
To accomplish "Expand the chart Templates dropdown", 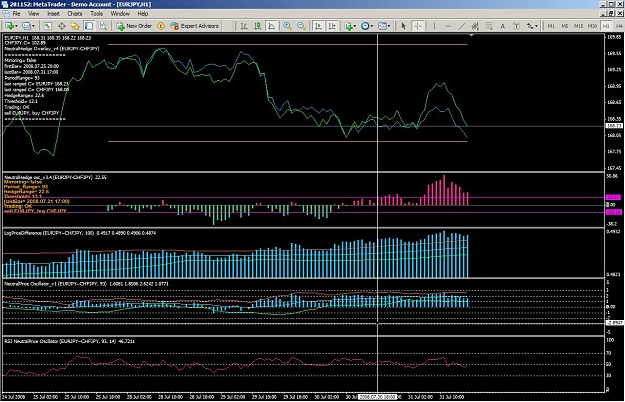I will [x=389, y=26].
